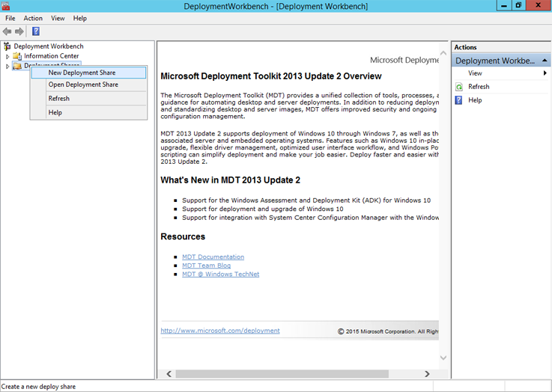Open the Action menu in menu bar
Image resolution: width=552 pixels, height=392 pixels.
33,18
